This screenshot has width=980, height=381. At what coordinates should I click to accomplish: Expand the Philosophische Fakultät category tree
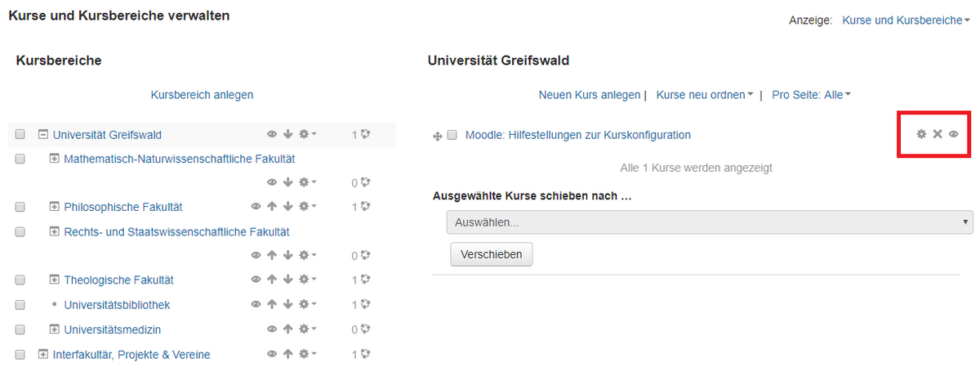(55, 207)
